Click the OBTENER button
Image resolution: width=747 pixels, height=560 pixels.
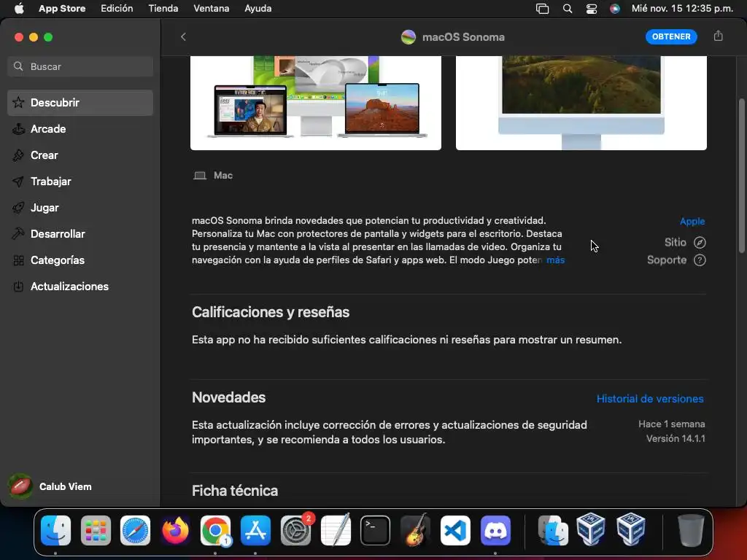point(671,36)
